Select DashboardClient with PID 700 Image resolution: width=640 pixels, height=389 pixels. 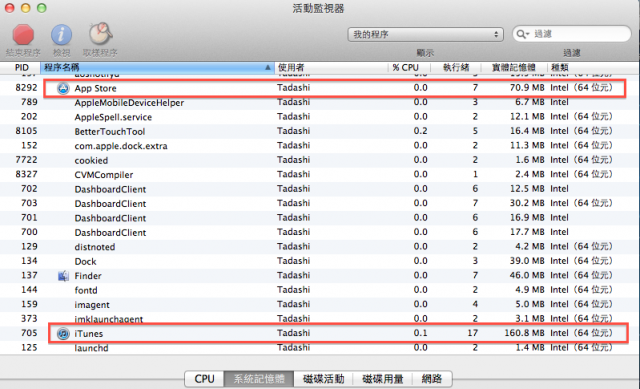320,232
